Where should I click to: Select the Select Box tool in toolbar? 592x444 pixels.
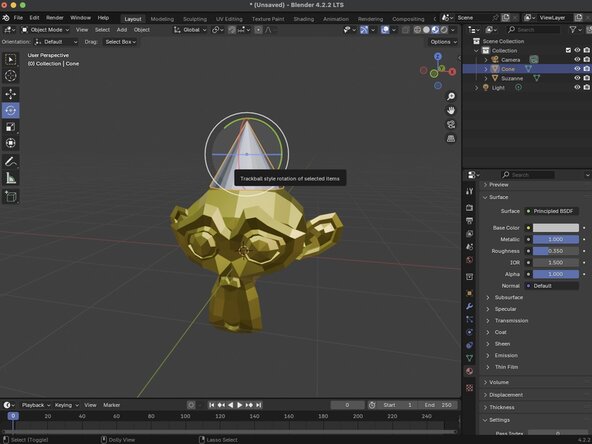pos(11,59)
